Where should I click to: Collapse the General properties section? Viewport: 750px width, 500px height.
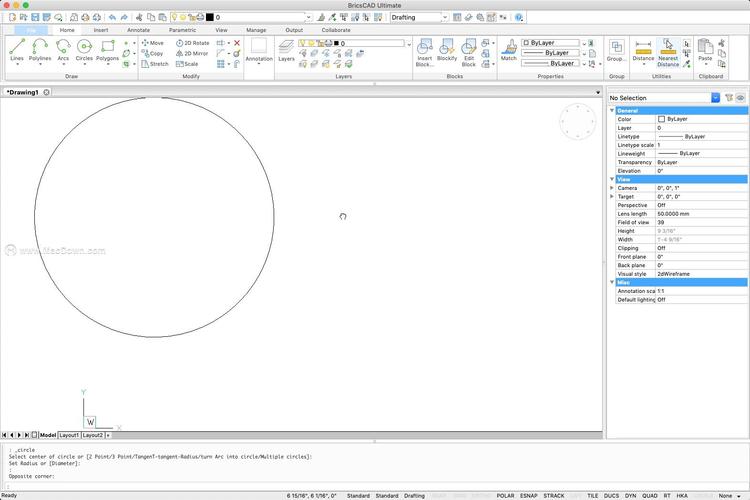point(612,111)
